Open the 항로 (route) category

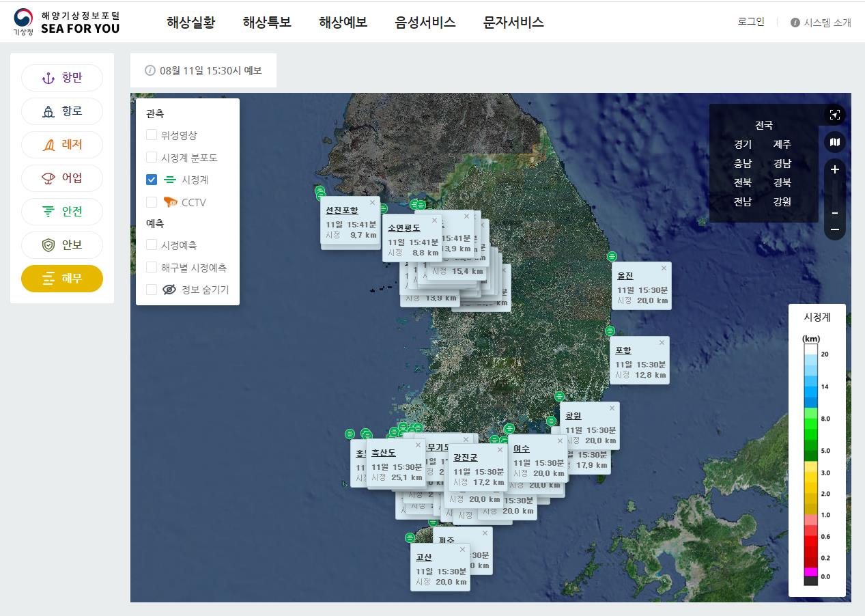tap(62, 111)
